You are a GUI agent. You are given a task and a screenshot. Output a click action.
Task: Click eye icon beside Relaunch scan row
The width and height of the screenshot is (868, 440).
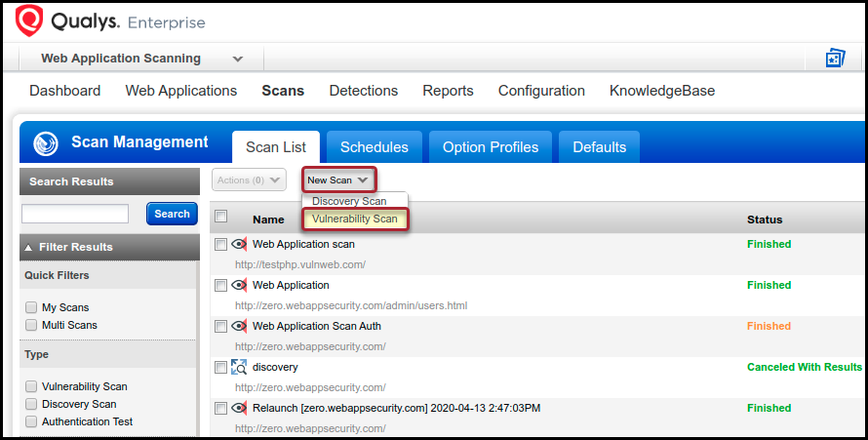click(239, 408)
